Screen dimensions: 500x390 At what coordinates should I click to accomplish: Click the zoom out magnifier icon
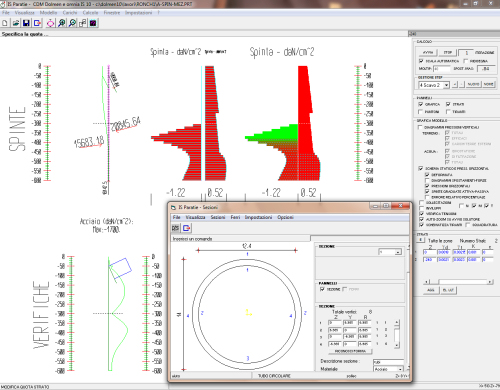[72, 23]
